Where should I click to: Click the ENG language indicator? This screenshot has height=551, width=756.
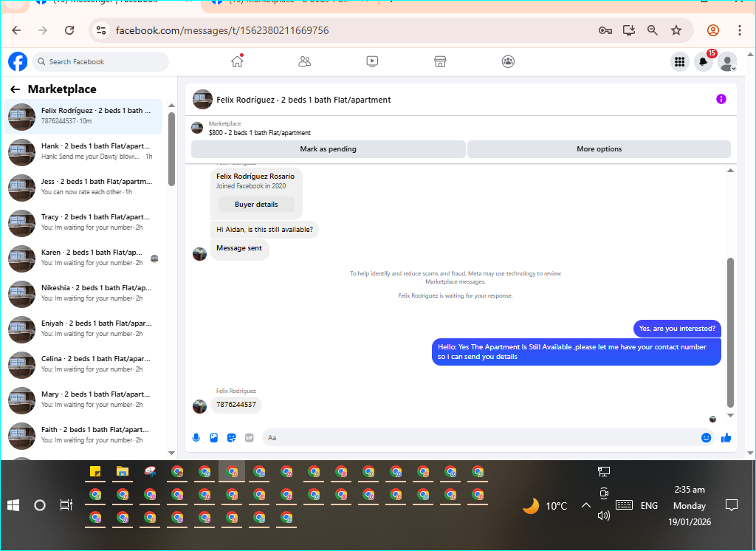pyautogui.click(x=649, y=506)
